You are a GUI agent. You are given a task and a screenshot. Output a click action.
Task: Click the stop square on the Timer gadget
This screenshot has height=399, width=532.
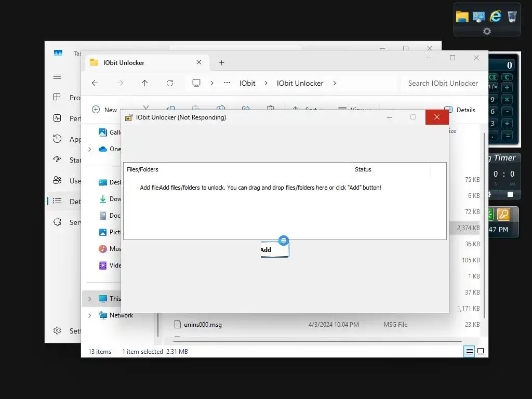(510, 194)
